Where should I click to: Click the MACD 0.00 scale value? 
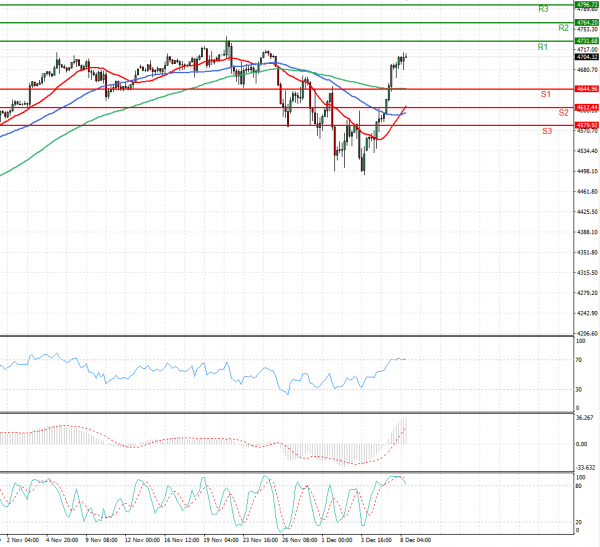click(582, 444)
